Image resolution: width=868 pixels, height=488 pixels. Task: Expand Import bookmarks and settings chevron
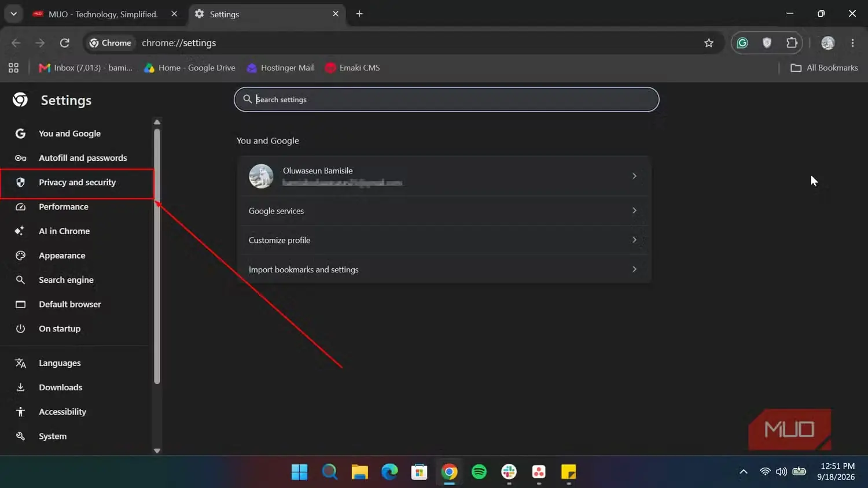[634, 269]
